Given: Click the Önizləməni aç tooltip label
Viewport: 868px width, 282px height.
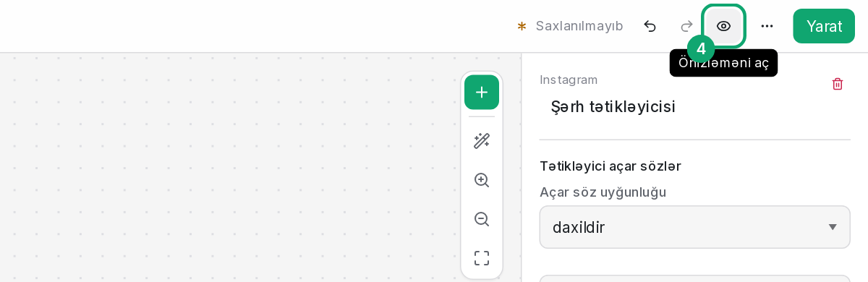Looking at the screenshot, I should [x=723, y=63].
